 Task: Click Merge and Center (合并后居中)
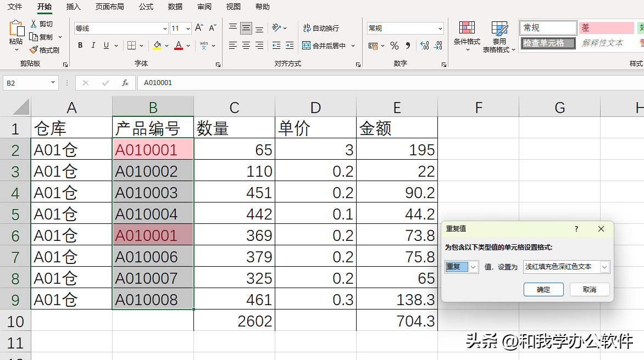tap(324, 46)
